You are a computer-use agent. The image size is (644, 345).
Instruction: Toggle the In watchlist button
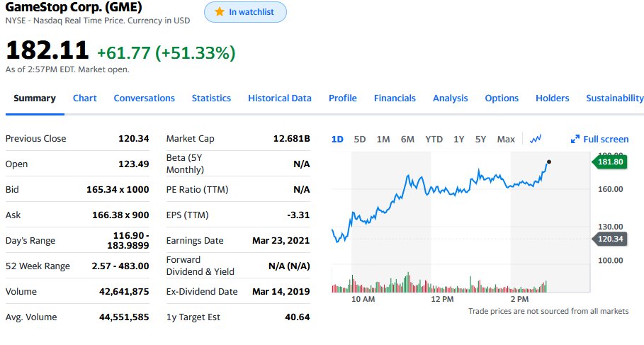coord(245,12)
